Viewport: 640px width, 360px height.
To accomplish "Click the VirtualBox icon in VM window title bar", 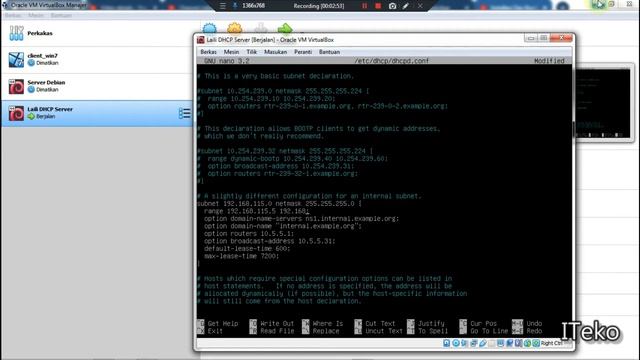I will (200, 40).
